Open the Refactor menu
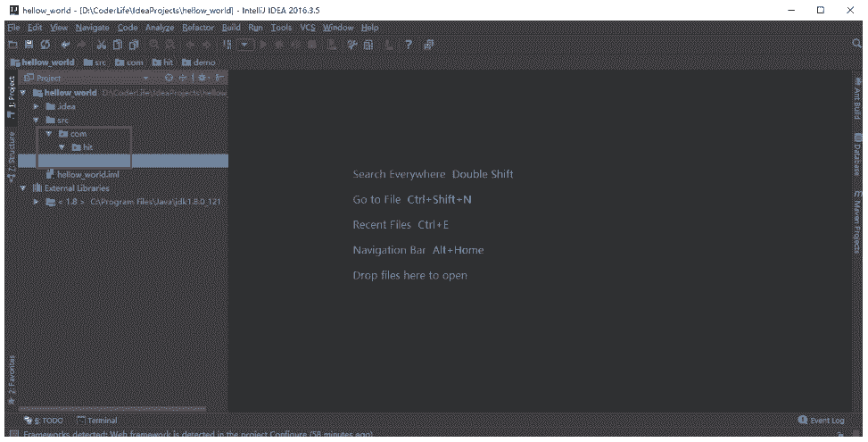The height and width of the screenshot is (442, 868). tap(198, 28)
